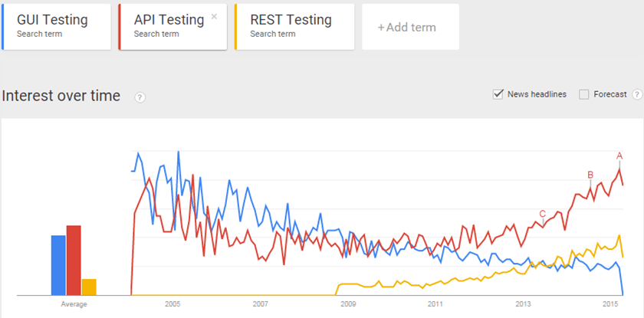Enable the Forecast checkbox
The height and width of the screenshot is (318, 644).
pyautogui.click(x=584, y=94)
